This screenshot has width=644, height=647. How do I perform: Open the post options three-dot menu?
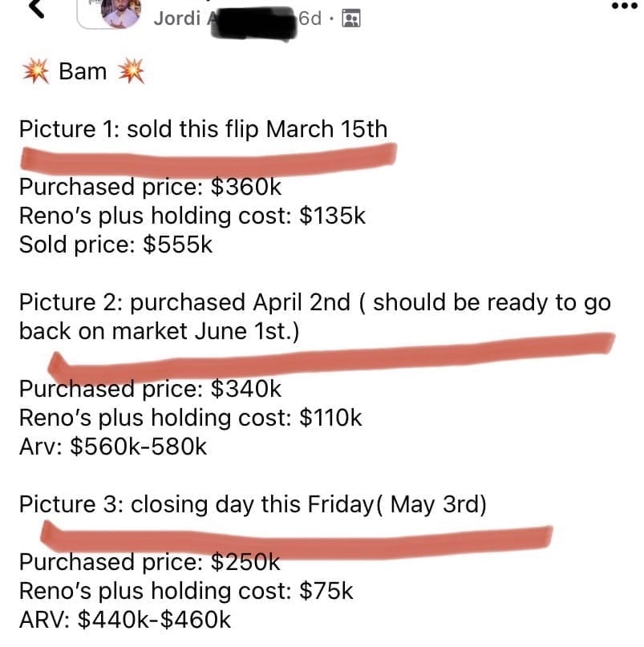coord(624,6)
